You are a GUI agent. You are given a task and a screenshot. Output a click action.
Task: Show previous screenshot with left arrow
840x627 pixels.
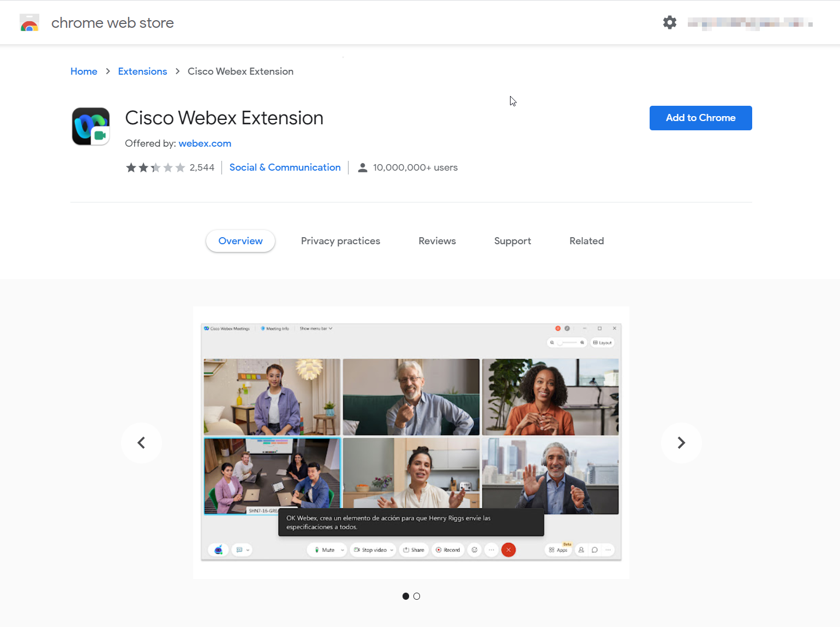pos(141,443)
